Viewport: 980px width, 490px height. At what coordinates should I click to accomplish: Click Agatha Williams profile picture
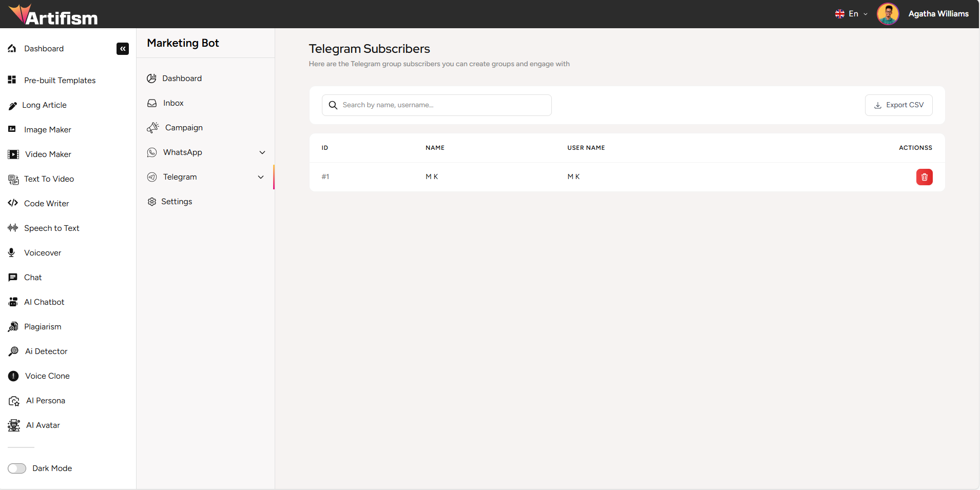pos(888,14)
